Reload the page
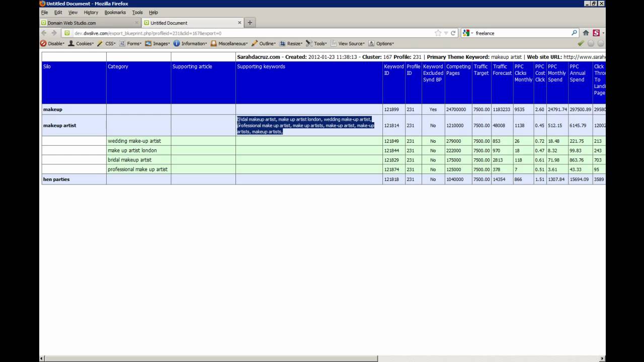The height and width of the screenshot is (362, 644). [453, 33]
